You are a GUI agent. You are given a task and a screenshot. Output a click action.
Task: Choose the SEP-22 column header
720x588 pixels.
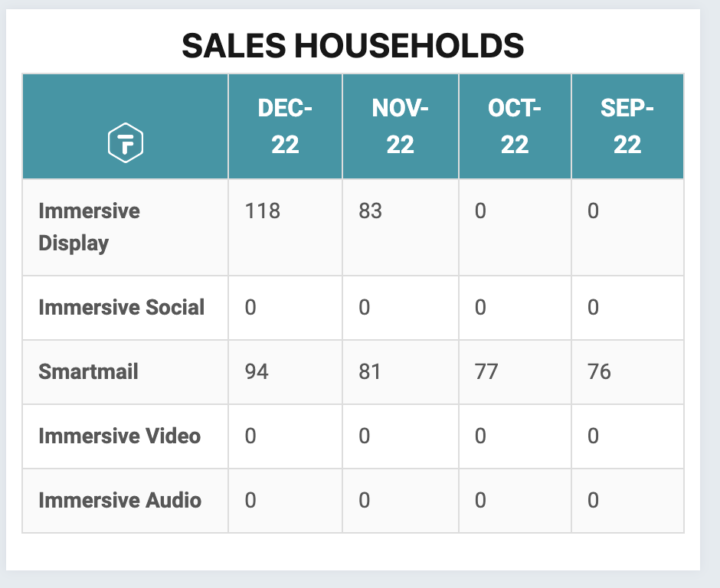click(x=627, y=126)
